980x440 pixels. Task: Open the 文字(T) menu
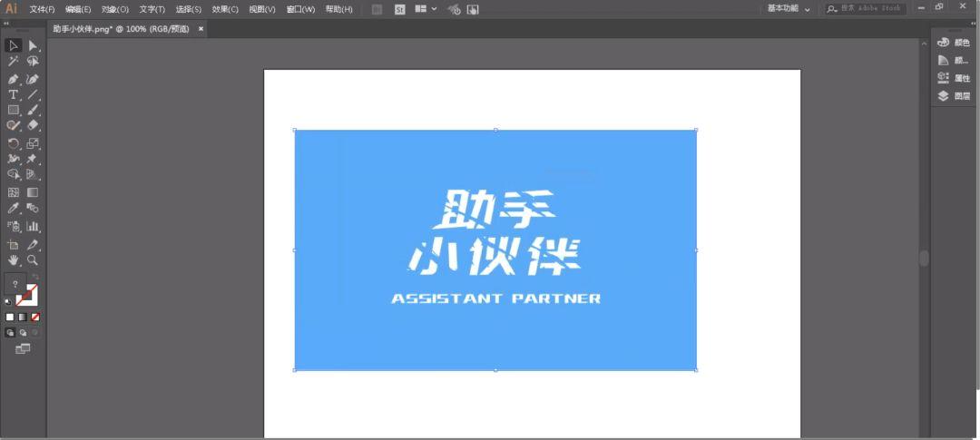click(152, 9)
